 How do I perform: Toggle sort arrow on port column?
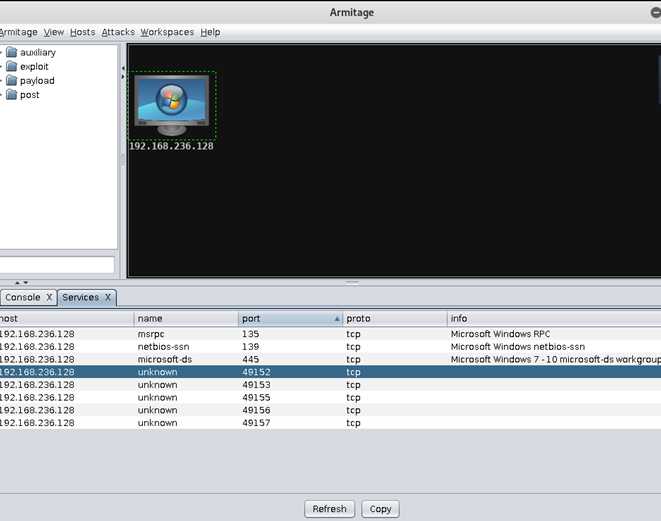[337, 319]
